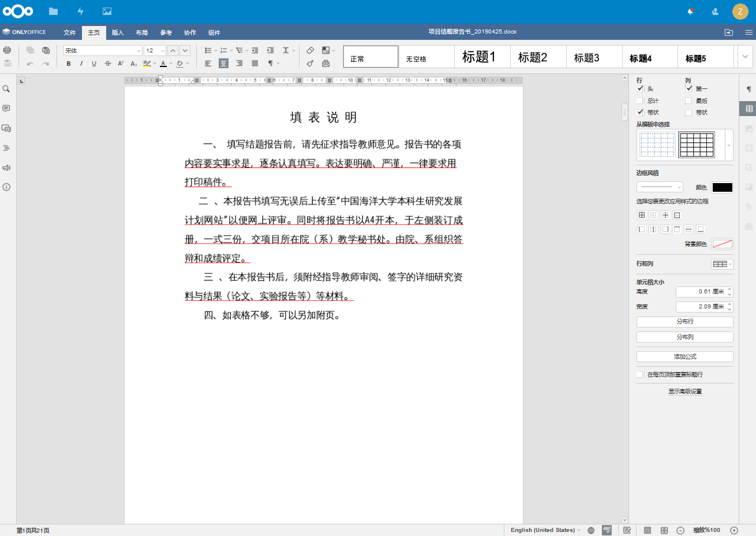Toggle header row '头' checkbox
Image resolution: width=756 pixels, height=536 pixels.
(x=640, y=88)
